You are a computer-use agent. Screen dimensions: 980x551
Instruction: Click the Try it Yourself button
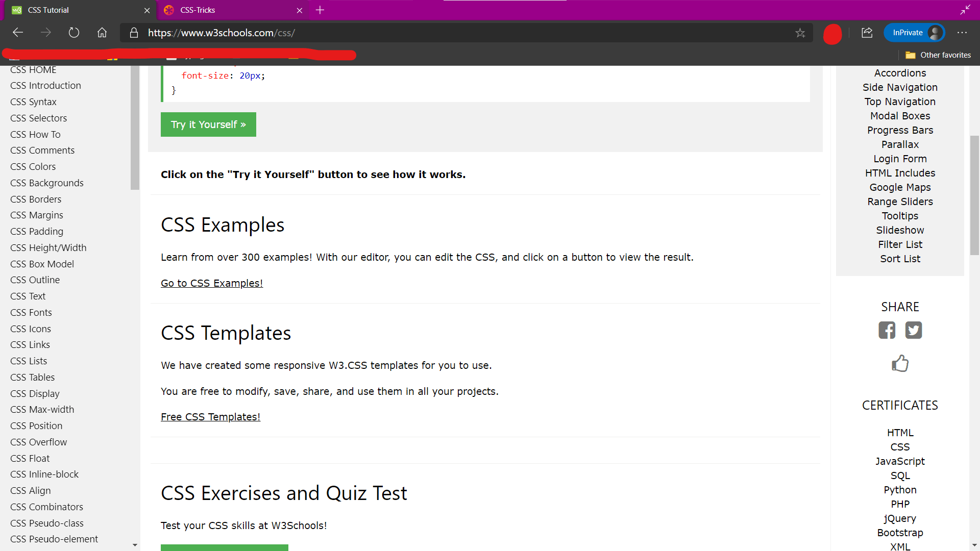(208, 124)
